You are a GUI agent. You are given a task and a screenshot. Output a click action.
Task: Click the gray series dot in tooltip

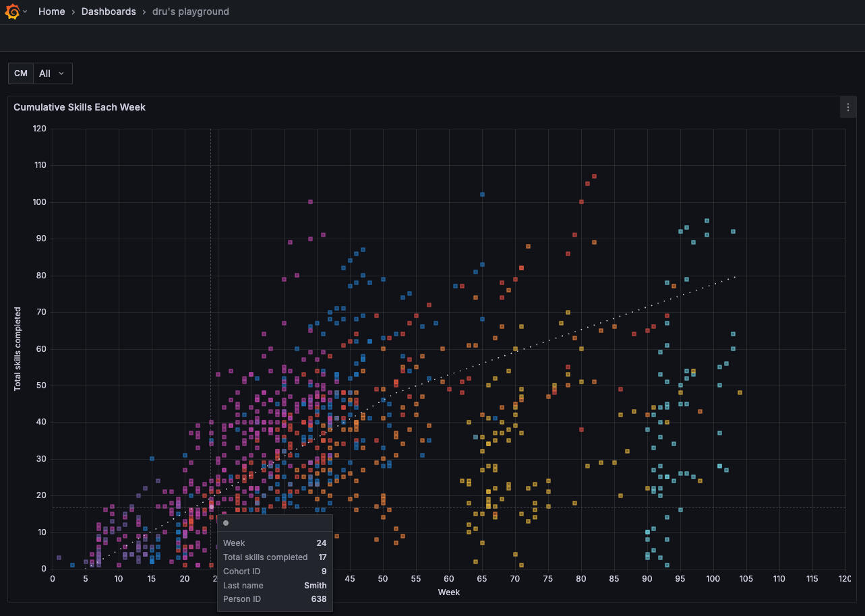(x=226, y=523)
